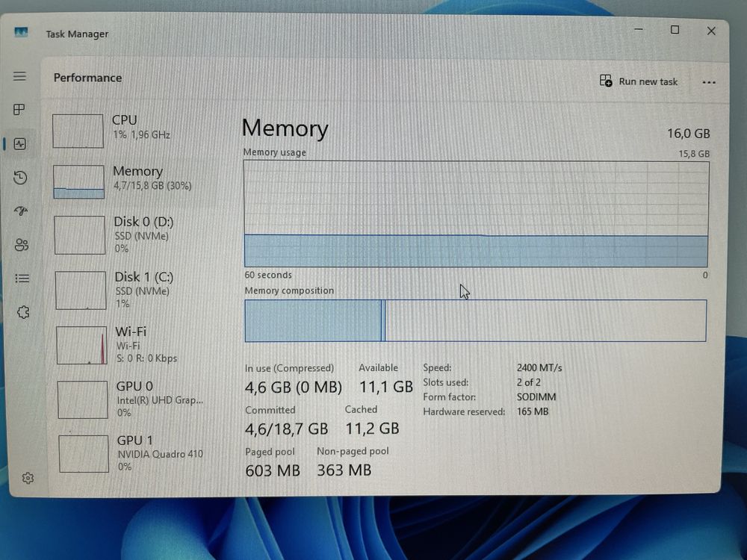Image resolution: width=747 pixels, height=560 pixels.
Task: Click the '11,1 GB' available value
Action: (x=386, y=387)
